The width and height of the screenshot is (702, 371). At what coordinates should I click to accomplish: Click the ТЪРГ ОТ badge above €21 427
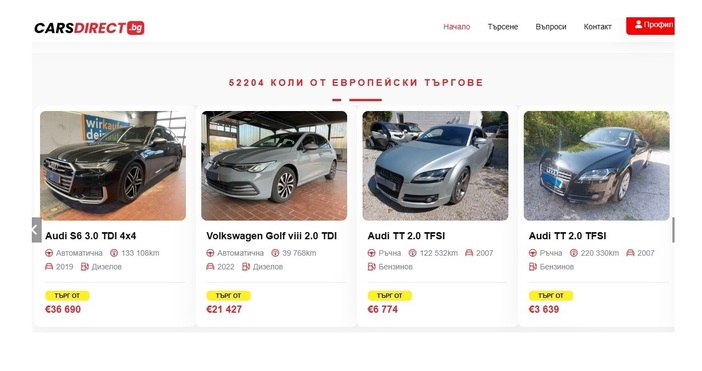coord(228,296)
